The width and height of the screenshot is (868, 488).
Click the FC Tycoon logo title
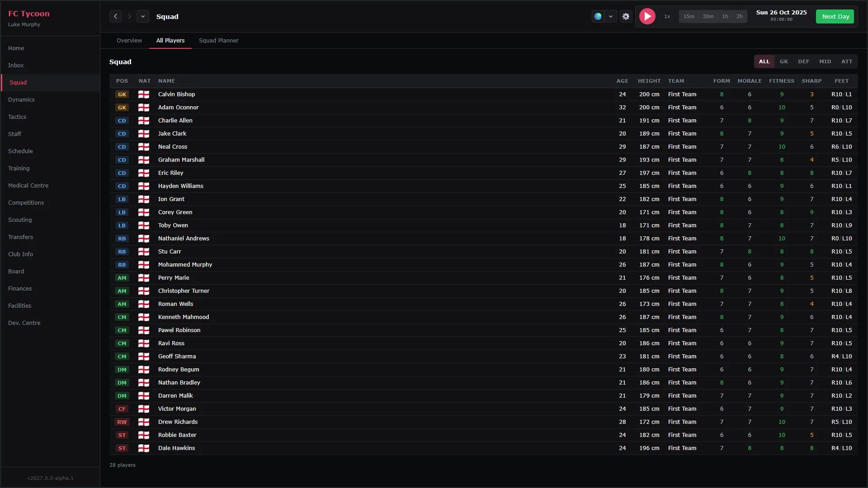coord(29,14)
